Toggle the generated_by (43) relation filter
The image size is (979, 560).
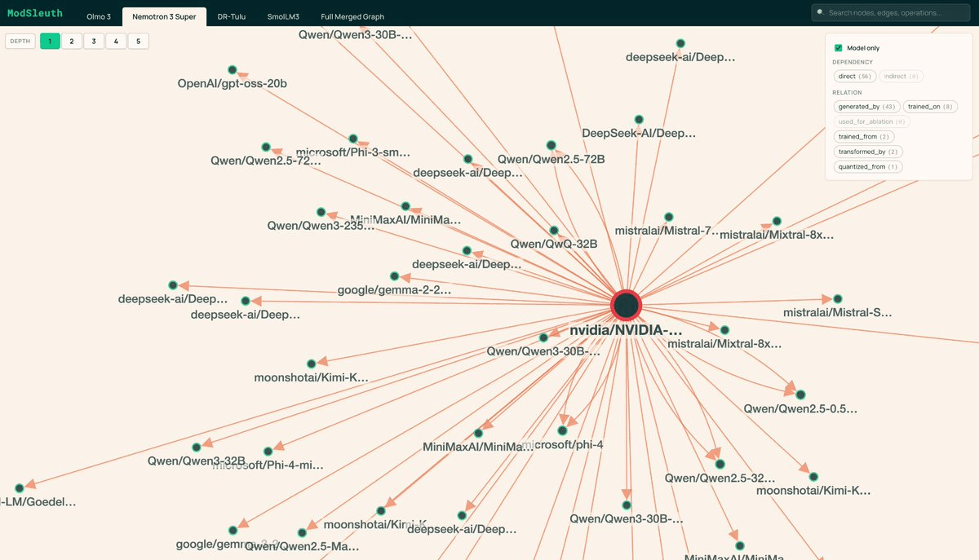[x=866, y=107]
